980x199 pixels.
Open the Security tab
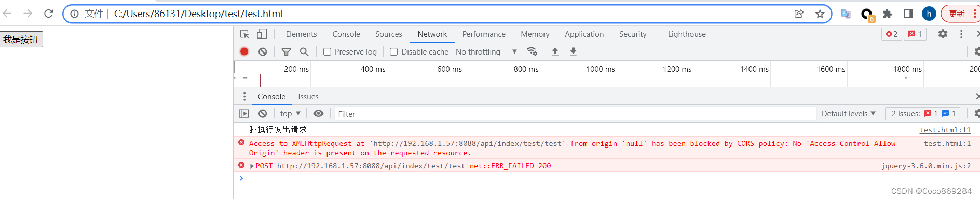(633, 34)
